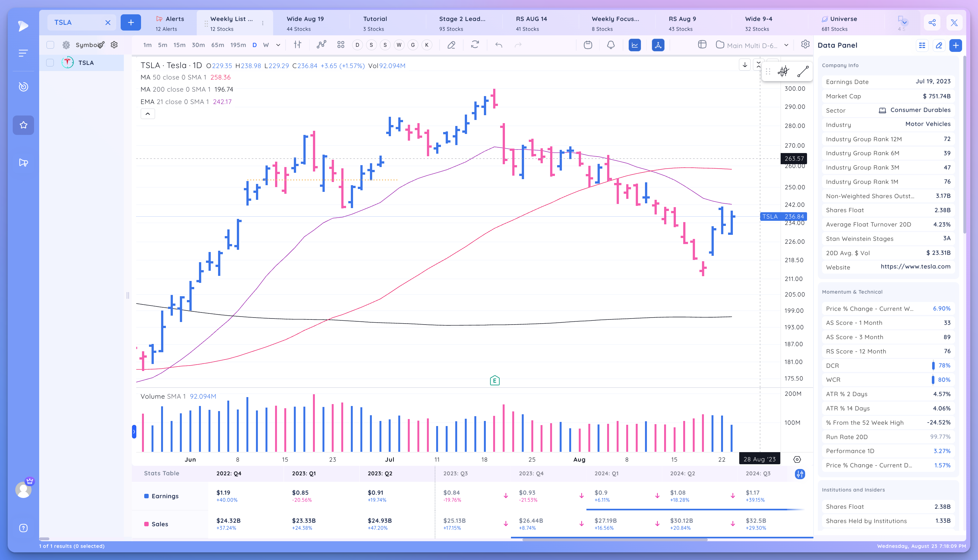Toggle the circular W marker button
978x560 pixels.
(x=399, y=45)
